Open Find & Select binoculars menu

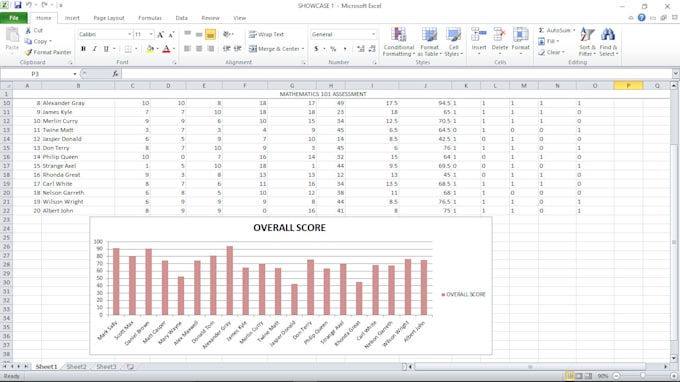[608, 42]
